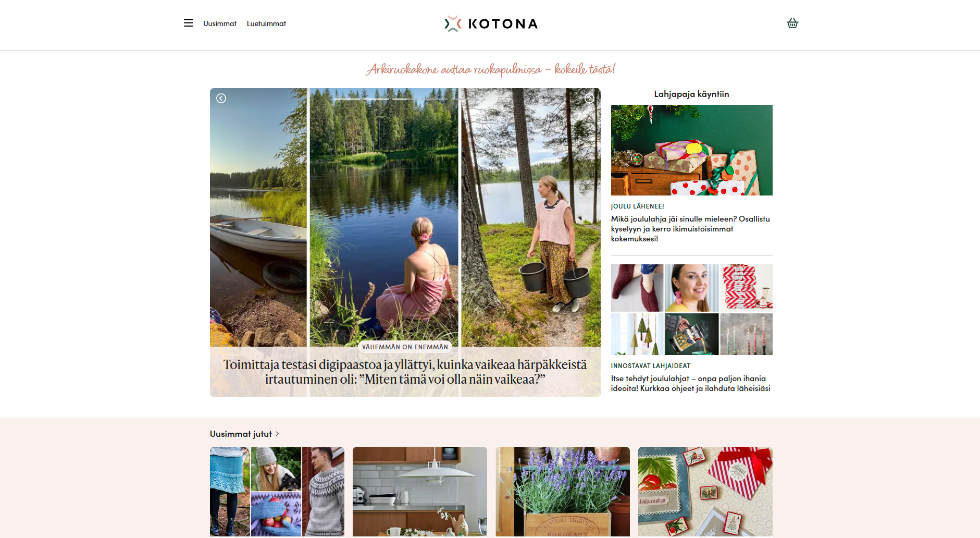The height and width of the screenshot is (538, 980).
Task: Open the wrapped Christmas gifts image
Action: click(691, 150)
